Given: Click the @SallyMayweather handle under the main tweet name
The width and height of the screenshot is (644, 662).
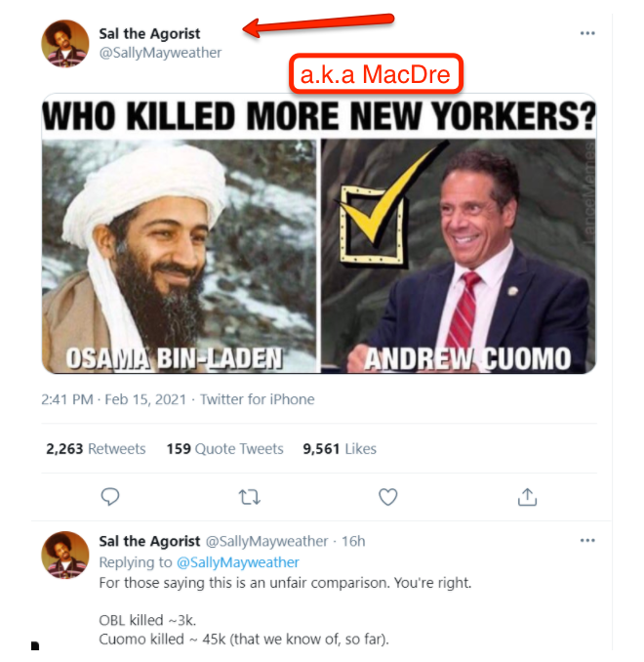Looking at the screenshot, I should pyautogui.click(x=160, y=53).
